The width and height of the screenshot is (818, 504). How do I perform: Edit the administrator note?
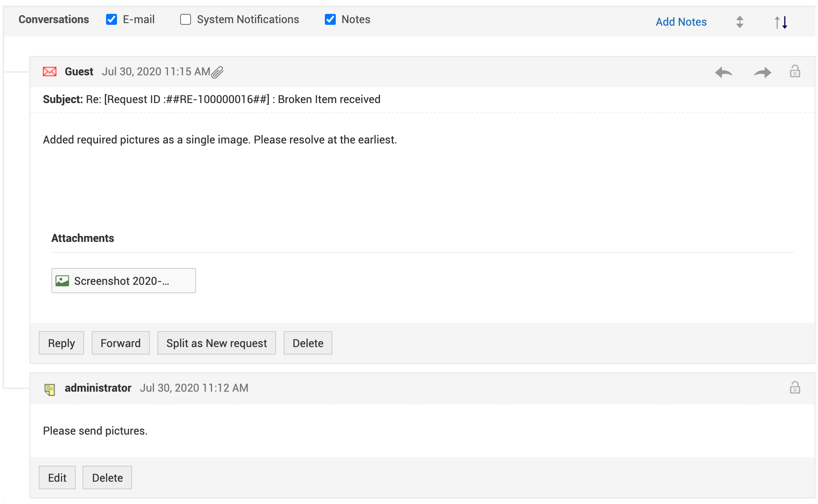[x=57, y=478]
